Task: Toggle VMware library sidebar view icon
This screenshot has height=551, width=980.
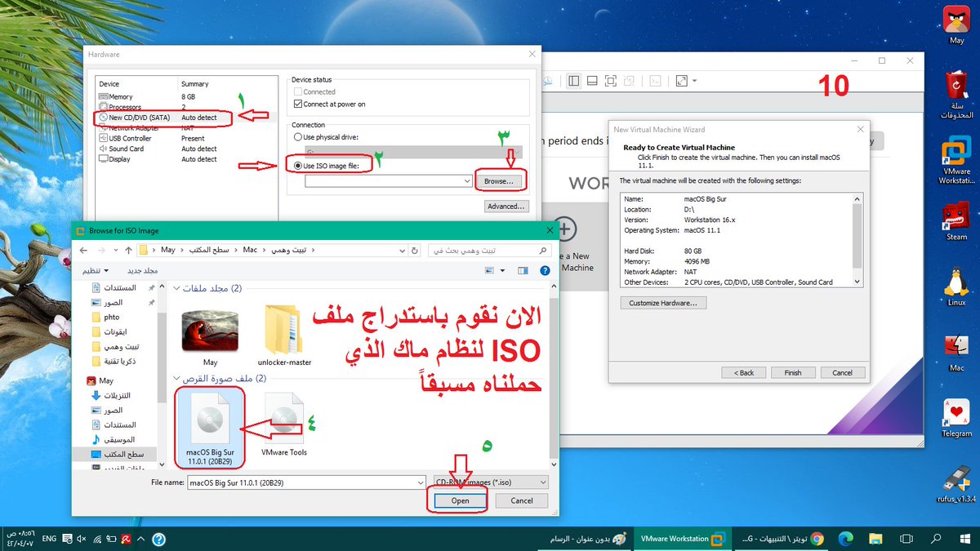Action: (573, 81)
